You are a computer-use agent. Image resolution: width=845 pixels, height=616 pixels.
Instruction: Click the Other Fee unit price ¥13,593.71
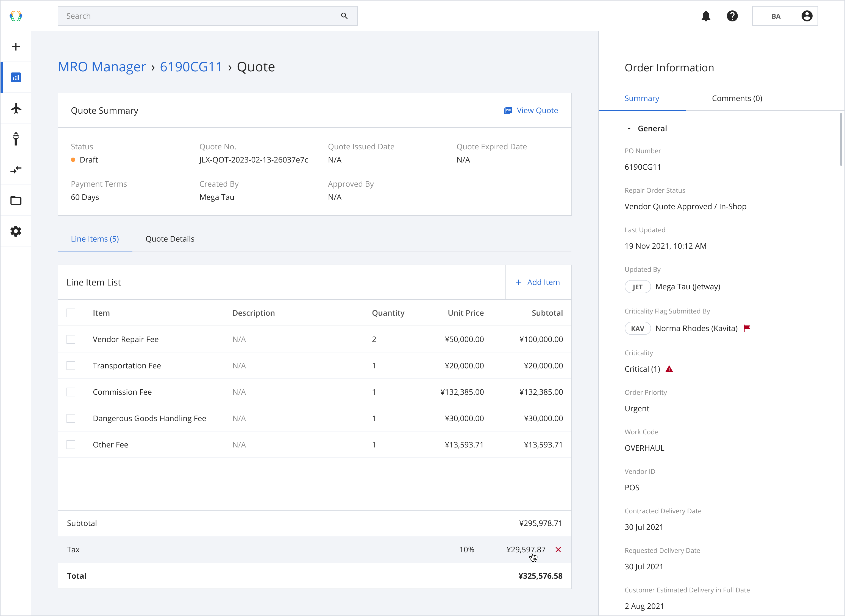(464, 445)
